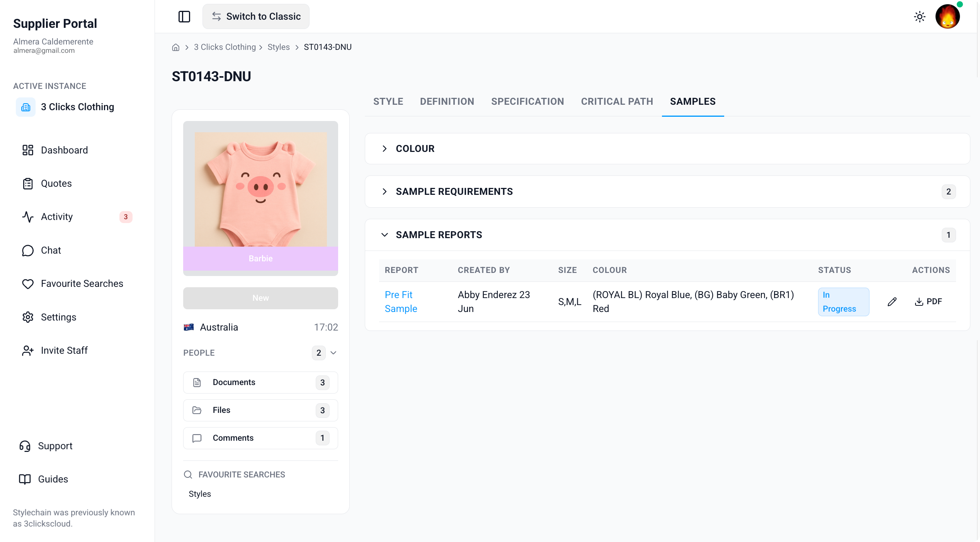Screen dimensions: 980x542
Task: Click the CREATED BY column header
Action: pyautogui.click(x=484, y=270)
